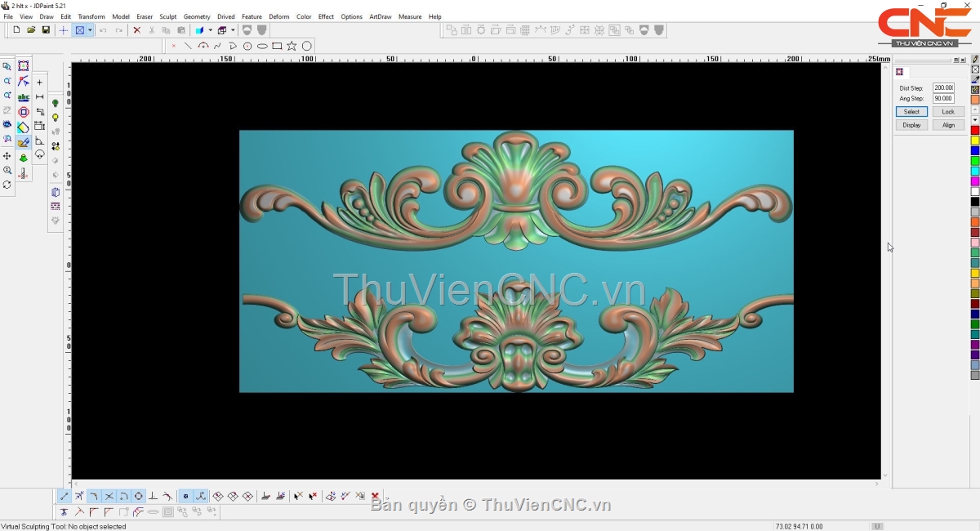Create a new file with New icon
980x531 pixels.
coord(16,30)
